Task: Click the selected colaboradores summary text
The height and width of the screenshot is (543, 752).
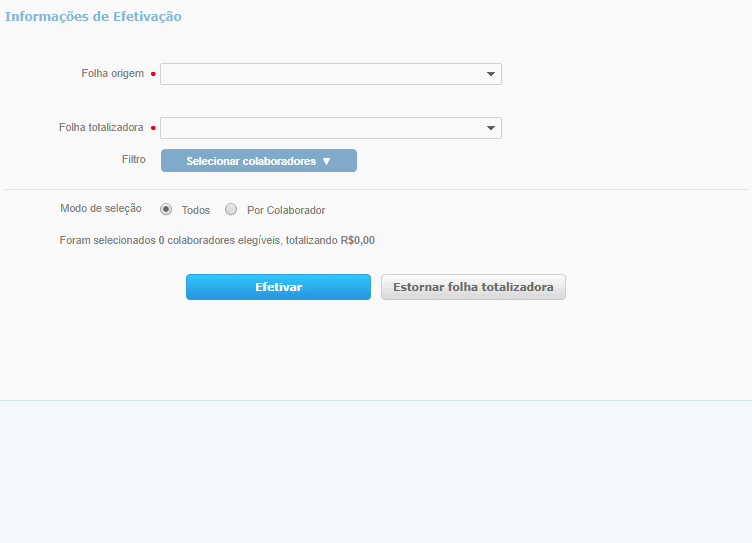Action: pyautogui.click(x=217, y=241)
